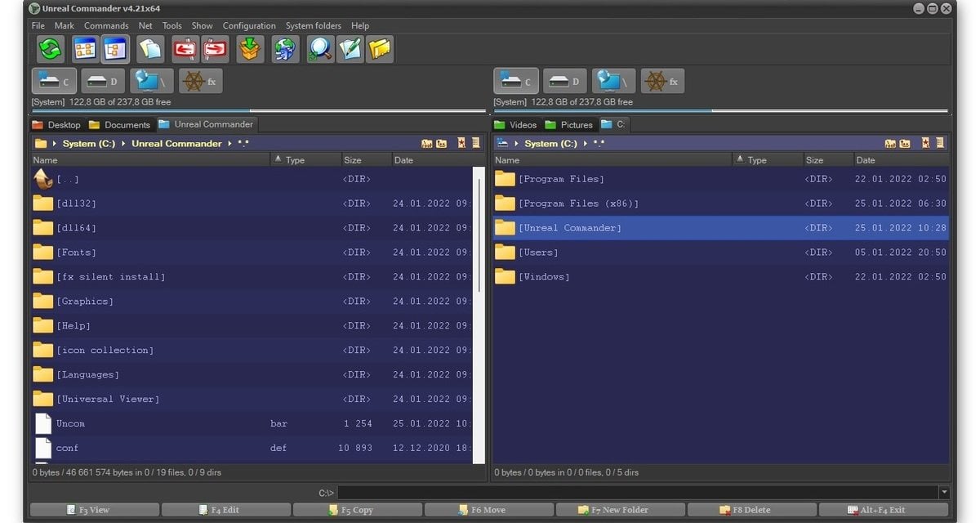
Task: Open history scroll icon in left panel
Action: click(x=476, y=143)
